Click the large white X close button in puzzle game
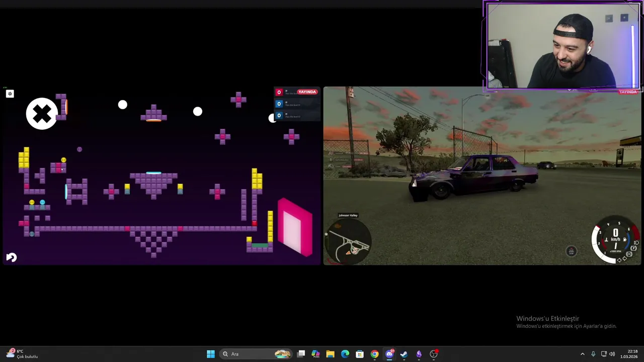The height and width of the screenshot is (362, 644). pos(42,114)
